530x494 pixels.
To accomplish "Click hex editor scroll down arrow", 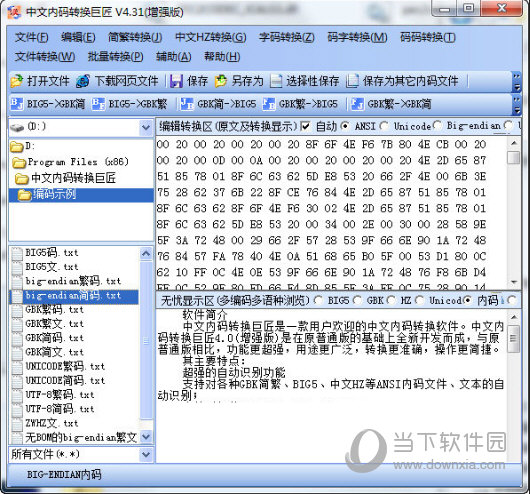I will [514, 282].
